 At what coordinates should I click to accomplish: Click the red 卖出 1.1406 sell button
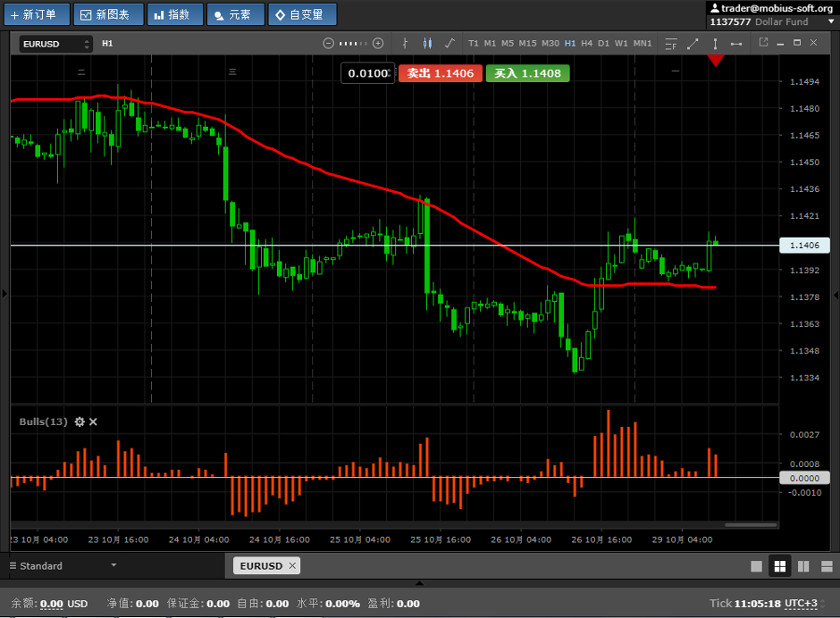441,73
